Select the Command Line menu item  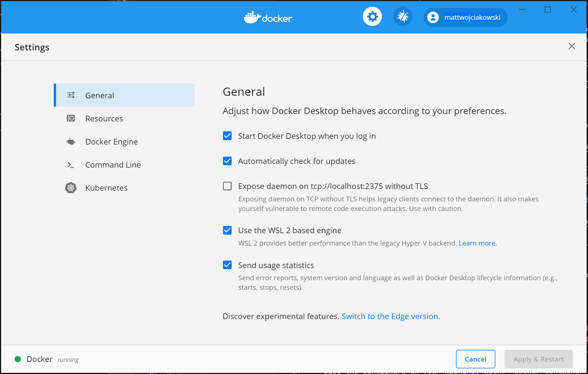click(113, 164)
